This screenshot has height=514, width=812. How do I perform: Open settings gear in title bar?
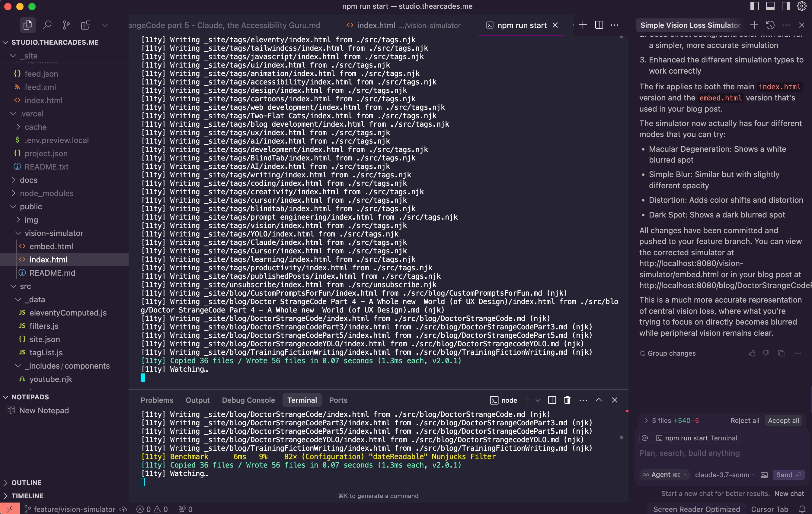pyautogui.click(x=801, y=6)
